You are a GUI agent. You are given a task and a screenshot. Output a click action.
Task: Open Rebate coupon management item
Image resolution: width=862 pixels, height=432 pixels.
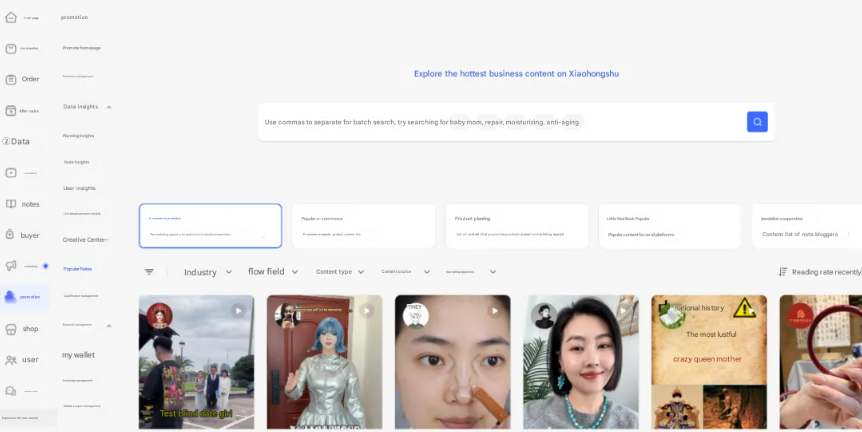(82, 406)
